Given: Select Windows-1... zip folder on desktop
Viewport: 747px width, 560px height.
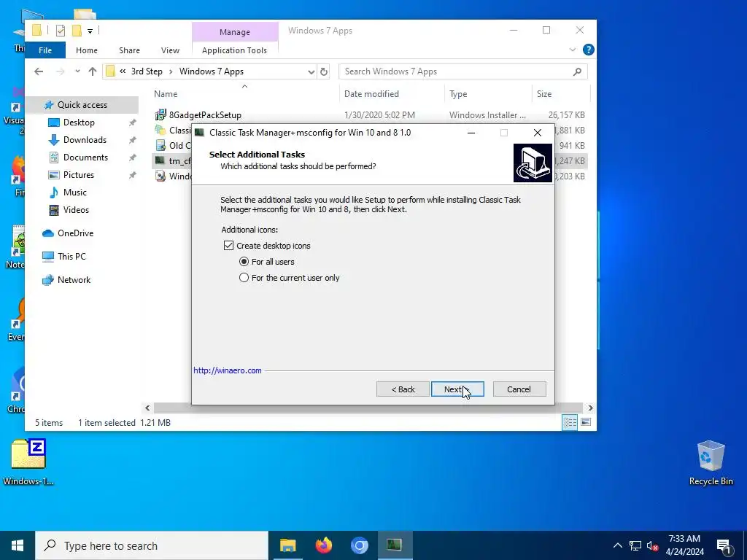Looking at the screenshot, I should (28, 462).
